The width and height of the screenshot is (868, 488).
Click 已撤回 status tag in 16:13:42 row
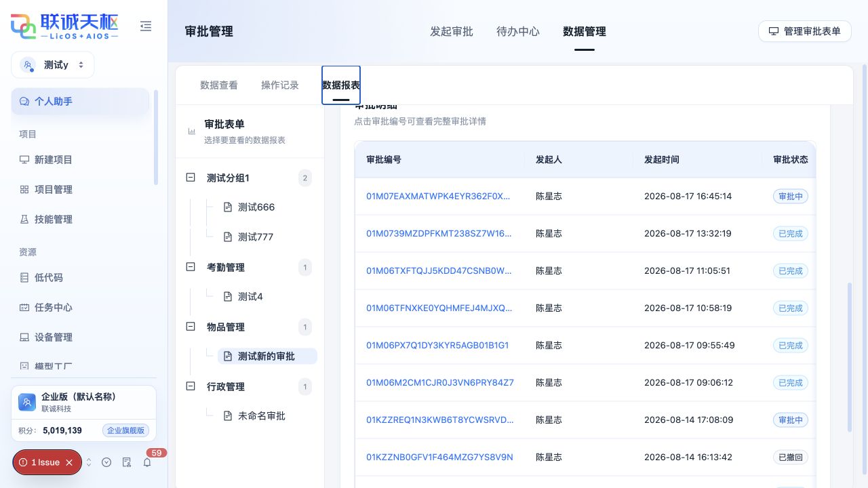click(x=791, y=457)
